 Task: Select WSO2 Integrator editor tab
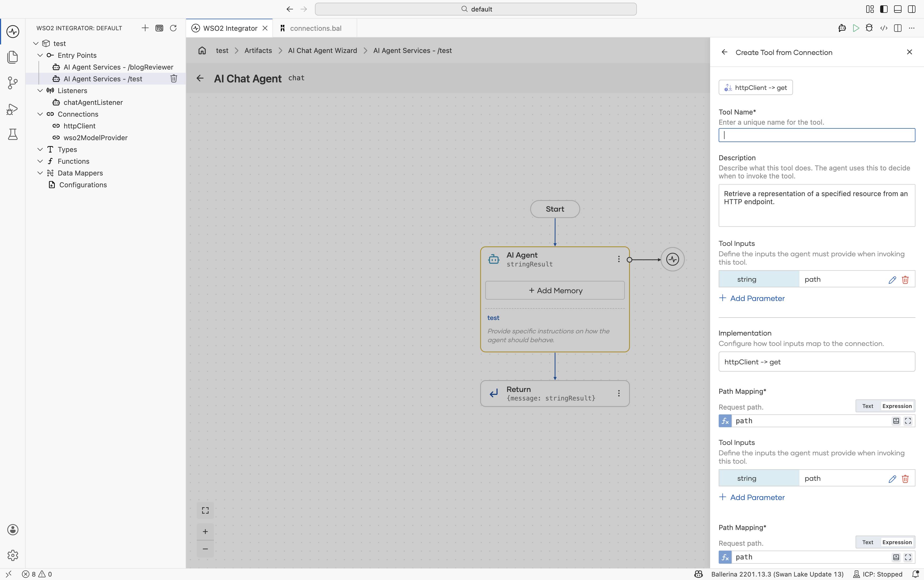point(230,28)
